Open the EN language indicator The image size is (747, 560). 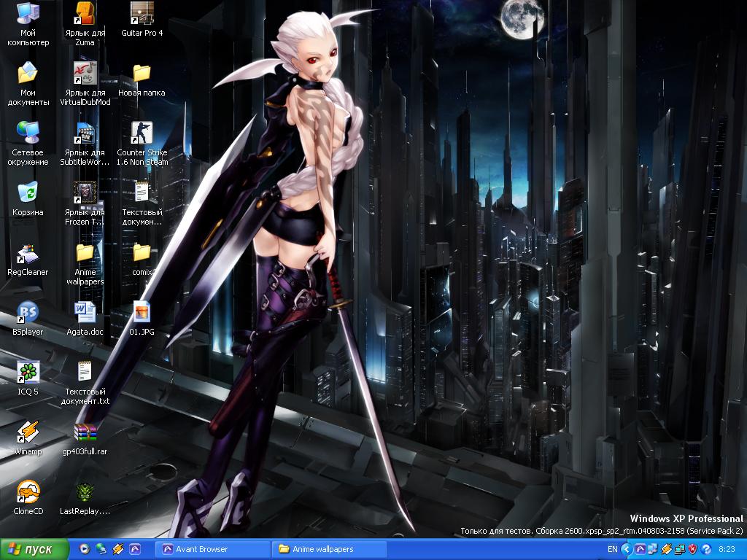coord(613,549)
